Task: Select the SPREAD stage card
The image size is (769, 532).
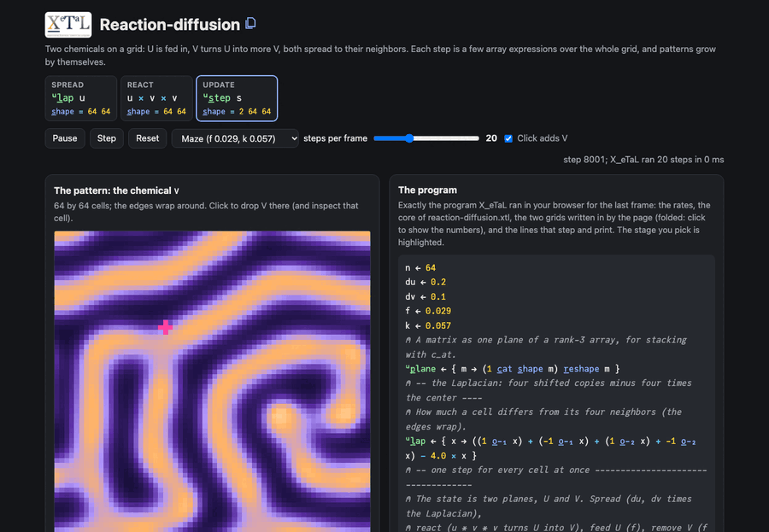Action: click(x=81, y=98)
